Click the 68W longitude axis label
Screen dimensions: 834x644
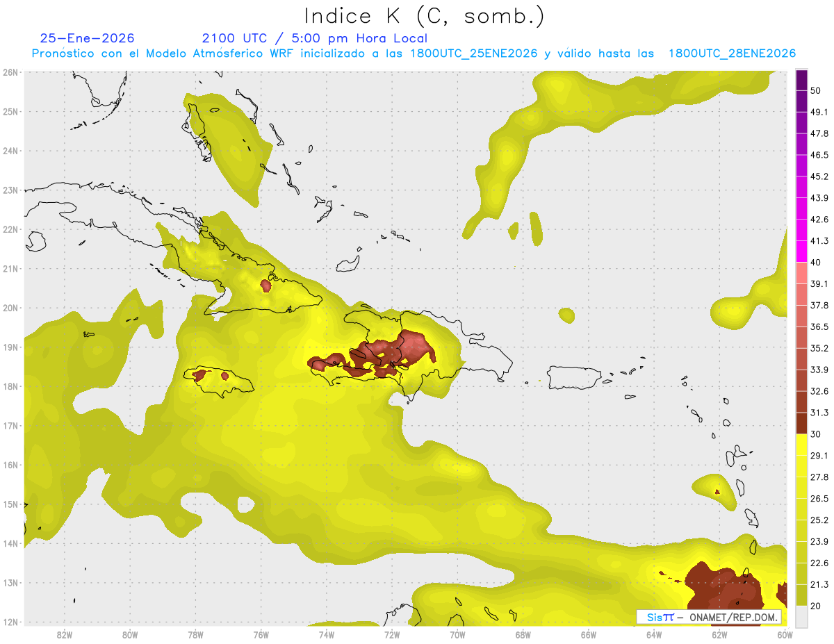pyautogui.click(x=523, y=634)
